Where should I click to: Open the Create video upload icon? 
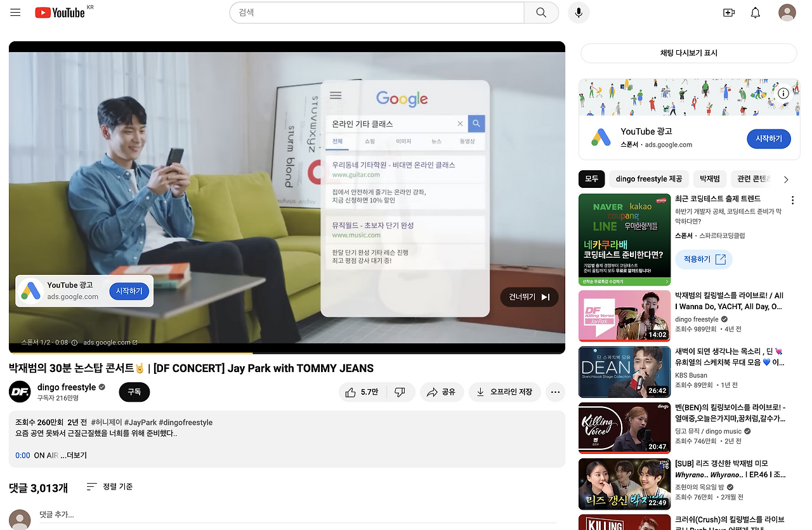(x=728, y=12)
